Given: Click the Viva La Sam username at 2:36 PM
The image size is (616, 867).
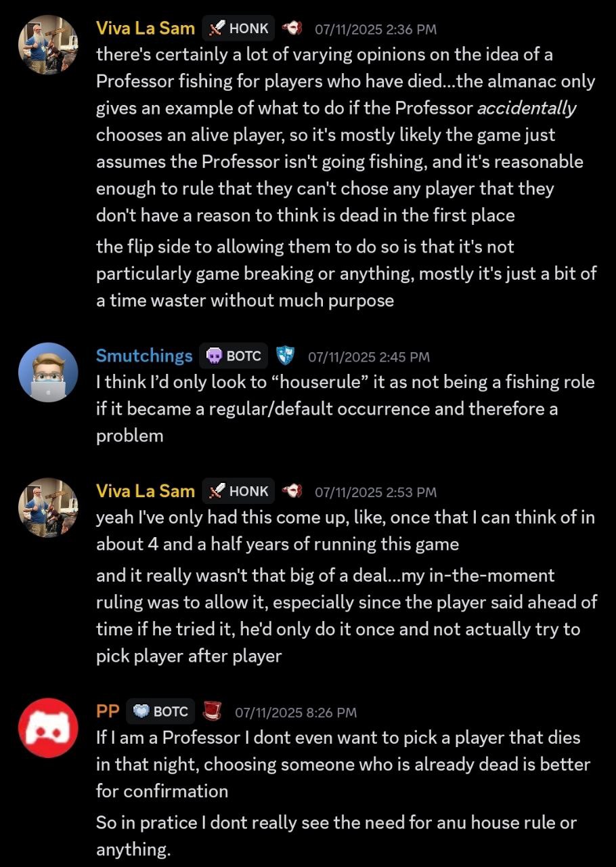Looking at the screenshot, I should (x=146, y=28).
